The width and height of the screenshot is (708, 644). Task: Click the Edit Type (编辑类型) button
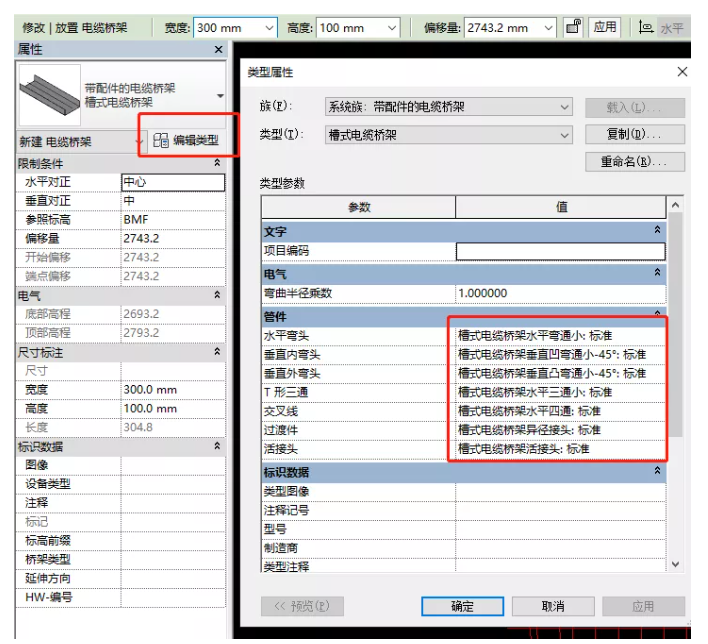point(186,140)
